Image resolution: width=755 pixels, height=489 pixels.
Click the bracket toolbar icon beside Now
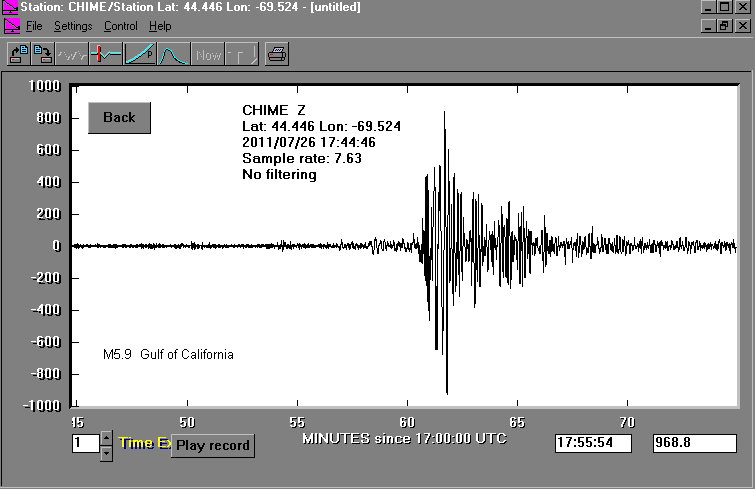coord(241,55)
